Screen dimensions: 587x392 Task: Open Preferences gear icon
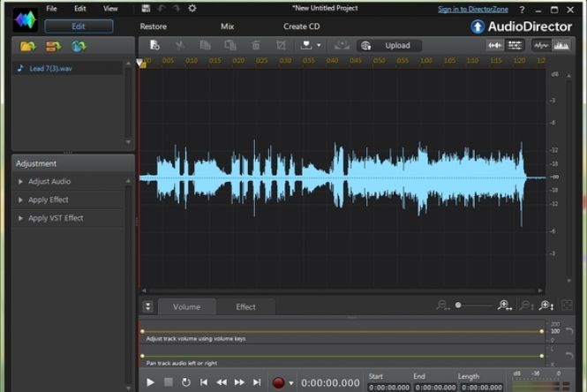pos(192,8)
